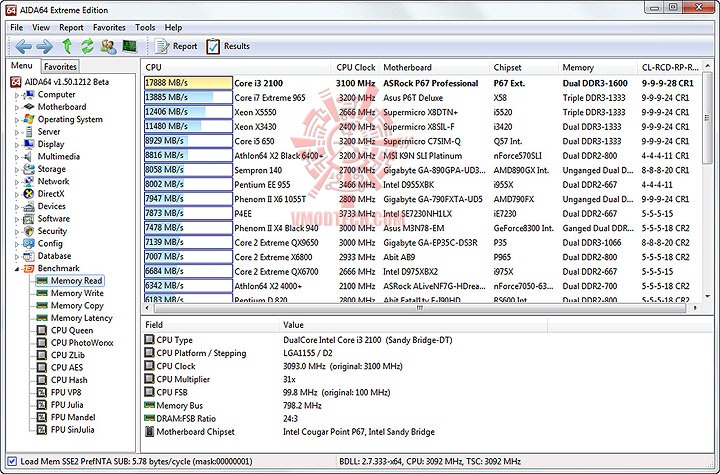Open the Help menu
This screenshot has height=474, width=720.
coord(174,28)
